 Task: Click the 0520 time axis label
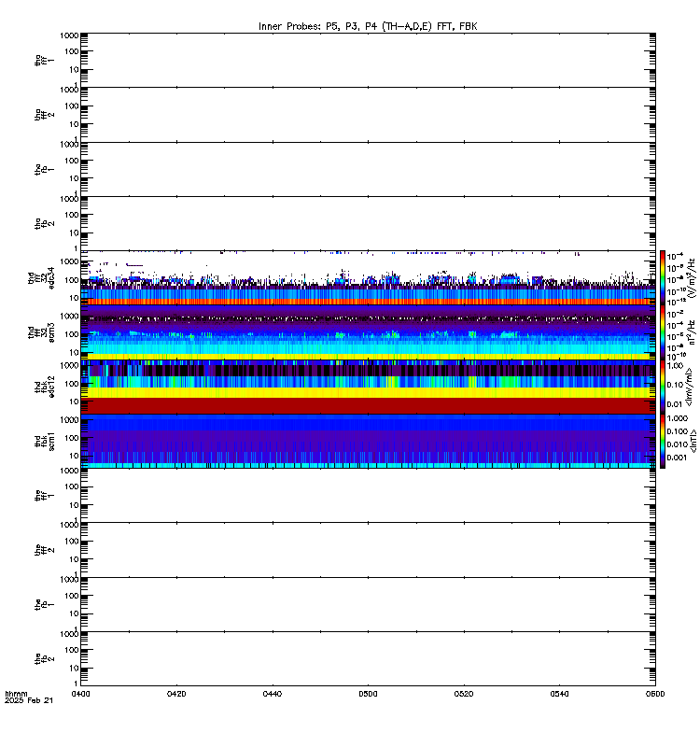click(x=464, y=694)
